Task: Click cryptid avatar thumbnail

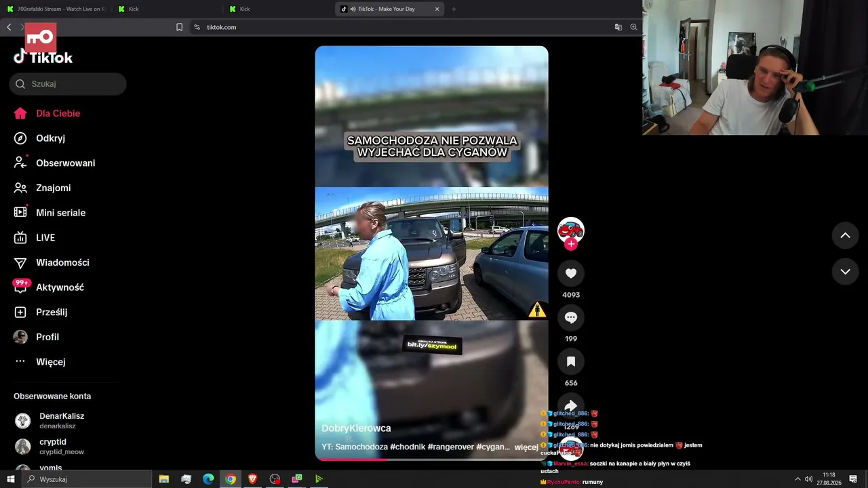Action: (x=23, y=447)
